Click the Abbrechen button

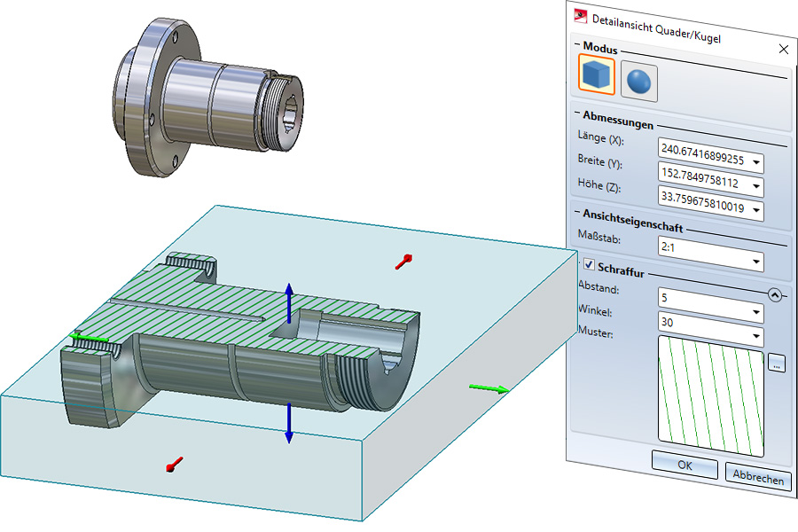click(757, 477)
